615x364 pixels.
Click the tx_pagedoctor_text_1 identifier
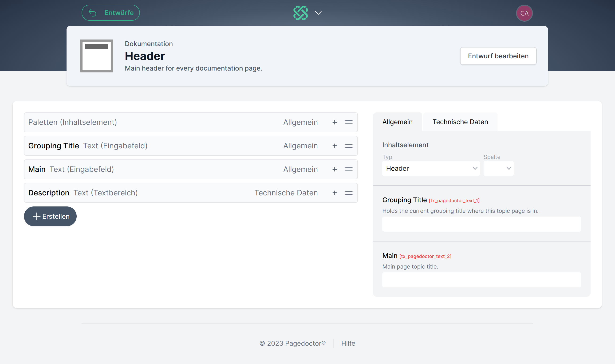tap(454, 201)
